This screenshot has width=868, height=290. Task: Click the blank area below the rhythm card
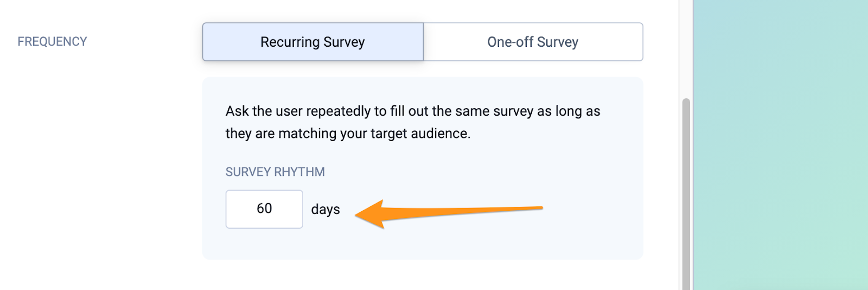click(423, 276)
